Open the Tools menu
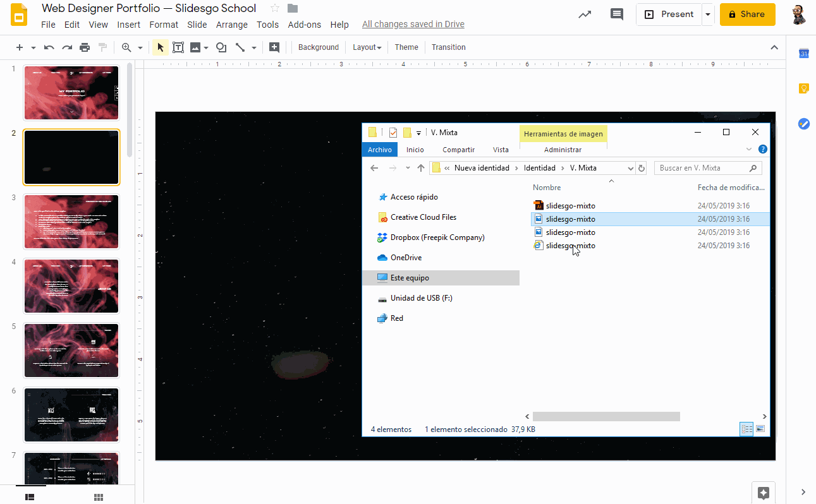This screenshot has width=816, height=504. click(267, 25)
